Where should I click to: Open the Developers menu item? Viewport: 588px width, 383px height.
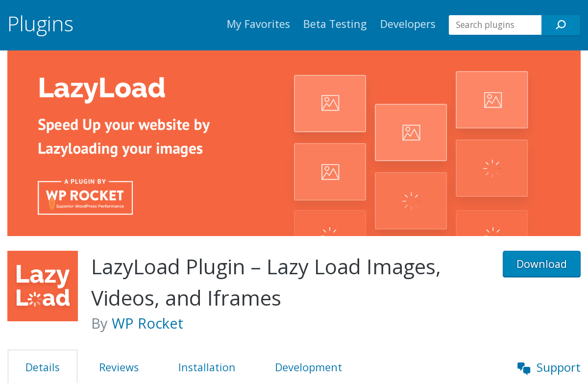pos(408,24)
